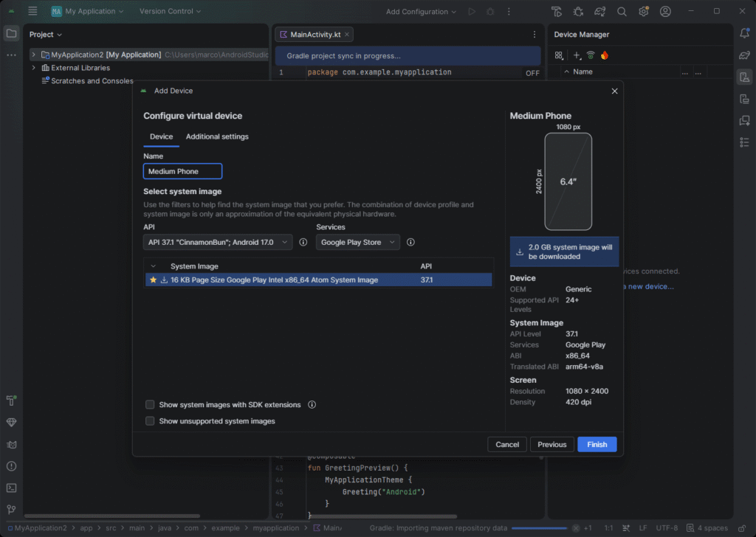Open Search Everywhere magnifier icon
Viewport: 756px width, 537px height.
pos(622,12)
